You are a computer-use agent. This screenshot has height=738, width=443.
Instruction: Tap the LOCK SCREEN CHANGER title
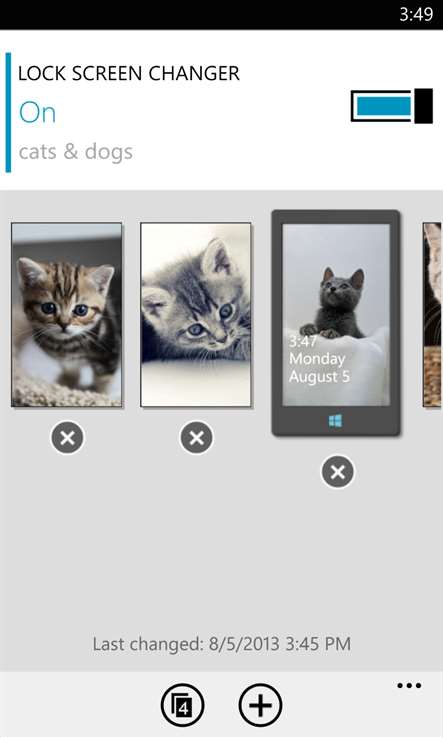click(129, 73)
